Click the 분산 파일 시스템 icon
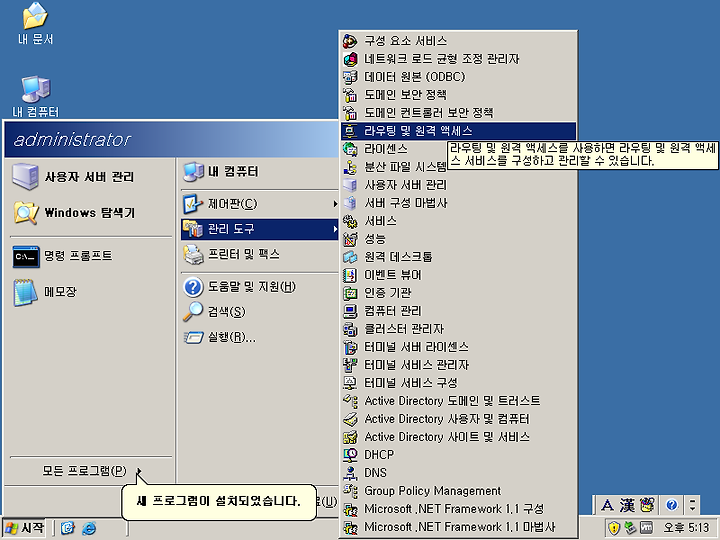 point(350,167)
